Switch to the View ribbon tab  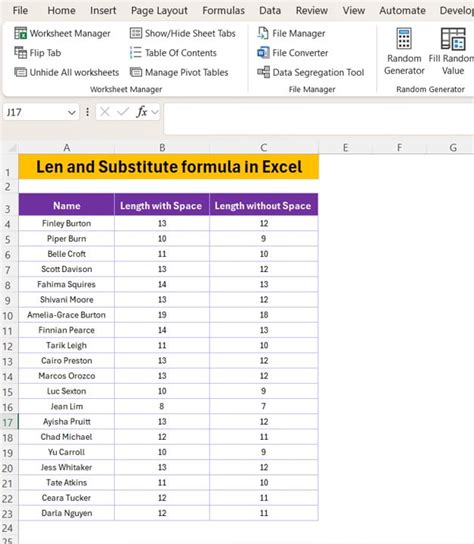(x=354, y=10)
